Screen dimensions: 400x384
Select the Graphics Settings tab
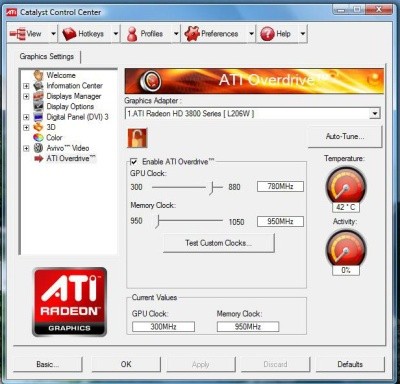click(47, 56)
